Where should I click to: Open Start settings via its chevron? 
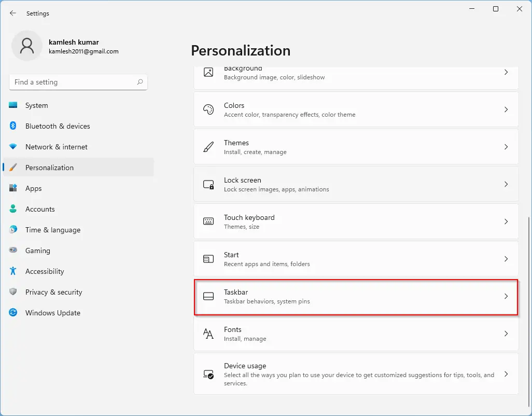click(x=506, y=258)
